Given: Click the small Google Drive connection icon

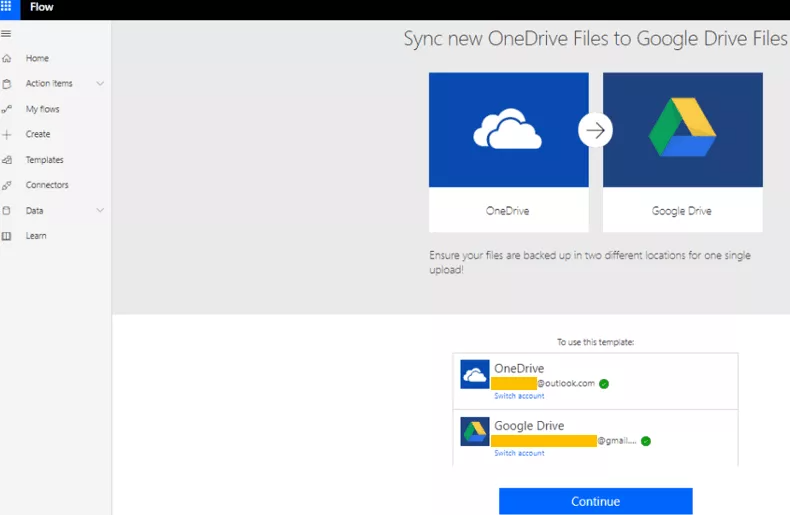Looking at the screenshot, I should (475, 431).
